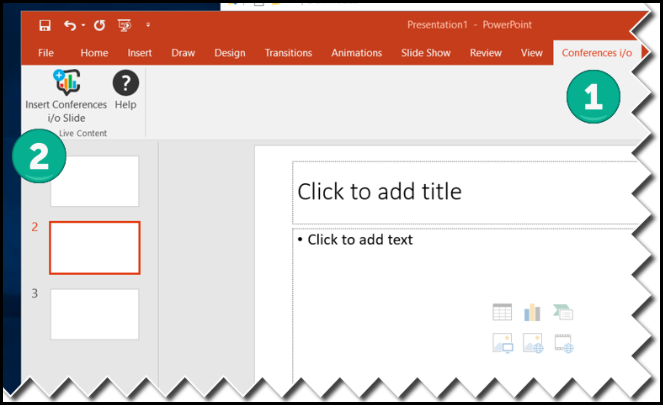Click the Insert Chart placeholder icon

[x=532, y=312]
